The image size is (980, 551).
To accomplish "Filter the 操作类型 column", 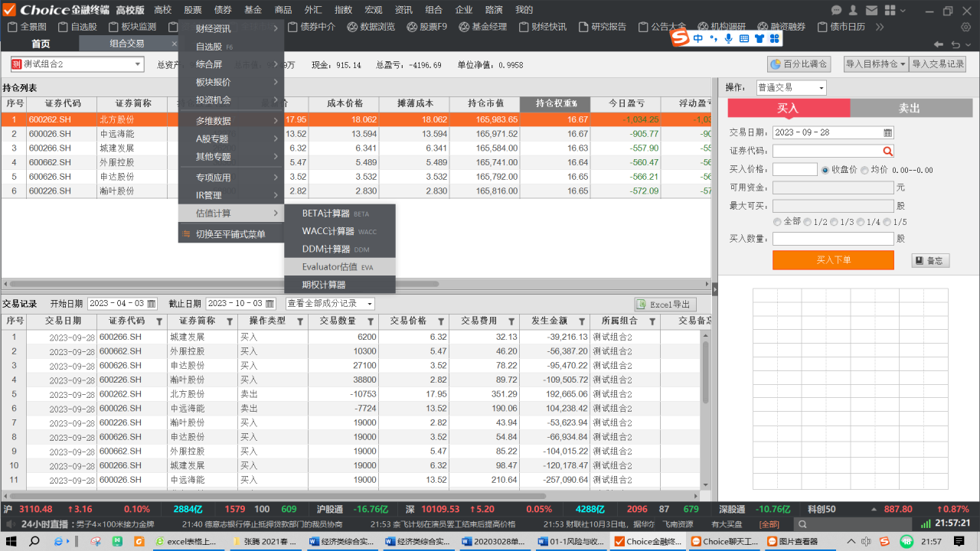I will click(x=300, y=321).
